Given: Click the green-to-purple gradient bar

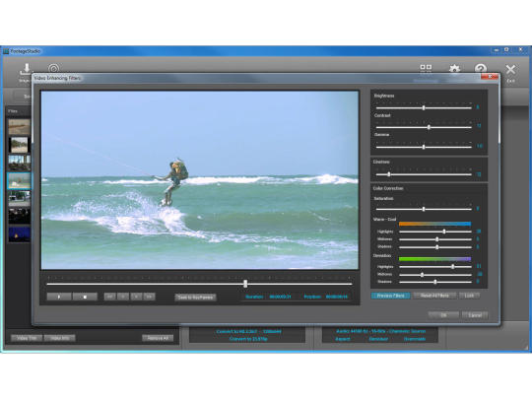Looking at the screenshot, I should coord(434,259).
